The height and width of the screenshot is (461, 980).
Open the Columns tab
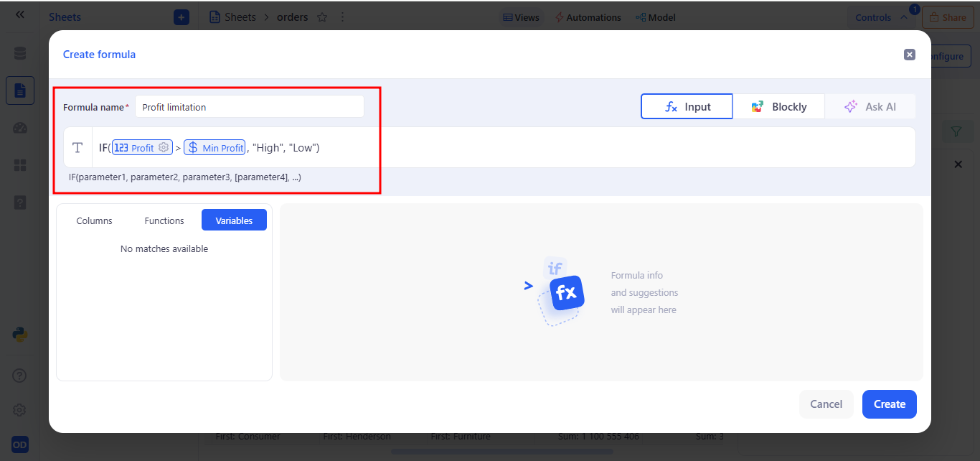coord(94,220)
